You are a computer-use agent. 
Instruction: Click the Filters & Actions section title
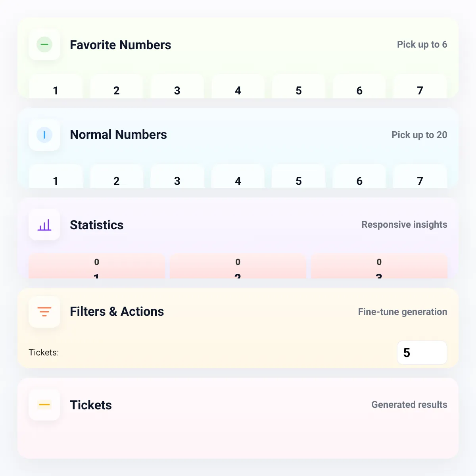[x=117, y=312]
